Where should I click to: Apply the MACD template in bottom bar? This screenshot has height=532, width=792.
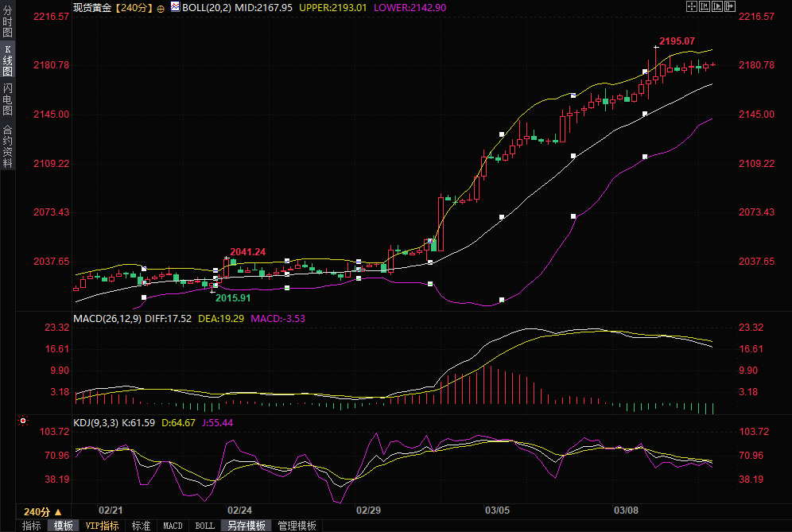[173, 526]
